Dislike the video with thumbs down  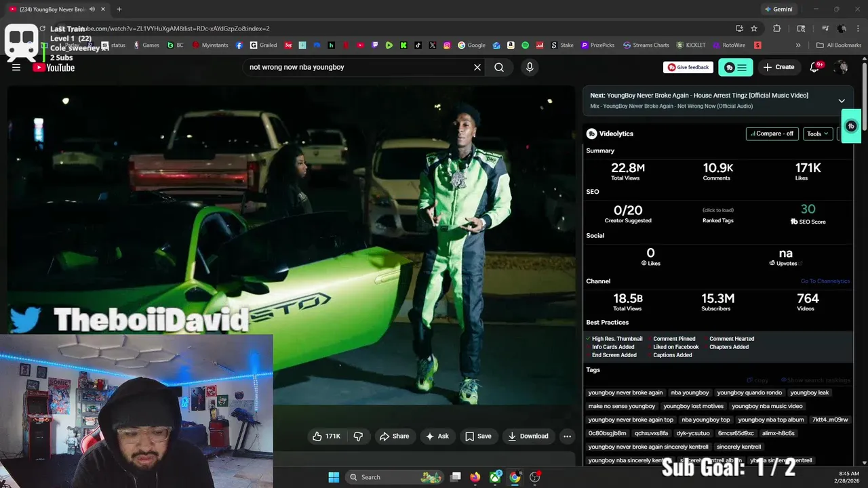(359, 436)
